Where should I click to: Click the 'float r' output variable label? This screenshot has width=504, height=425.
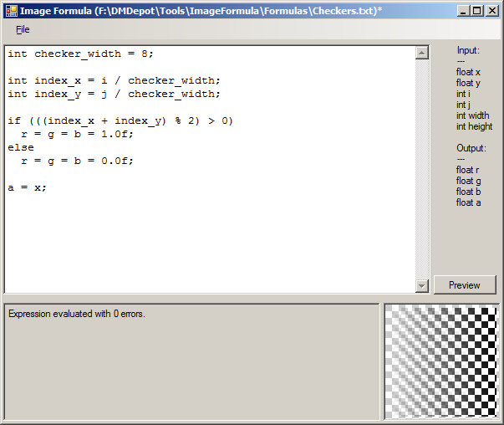467,170
